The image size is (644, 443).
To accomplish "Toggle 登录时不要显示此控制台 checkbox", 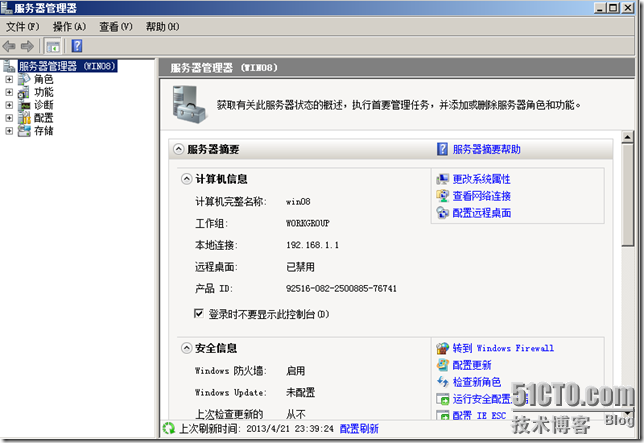I will point(199,314).
